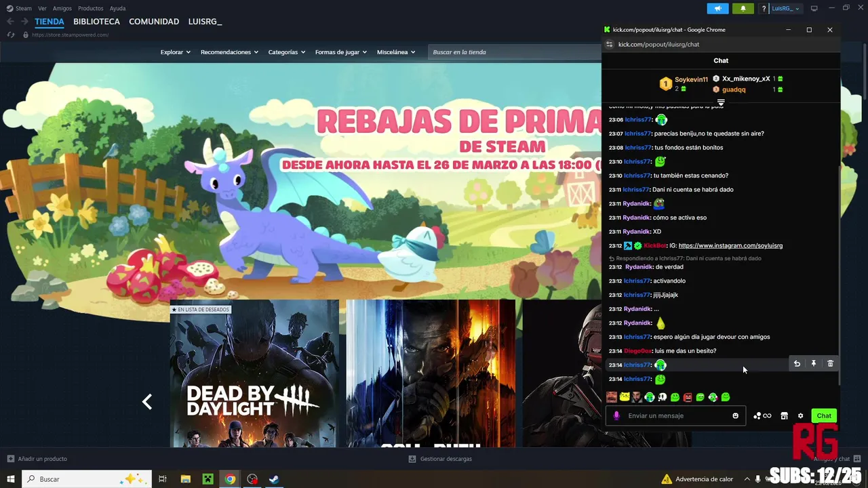Open the Dead by Daylight game card
The image size is (868, 488).
tap(254, 373)
